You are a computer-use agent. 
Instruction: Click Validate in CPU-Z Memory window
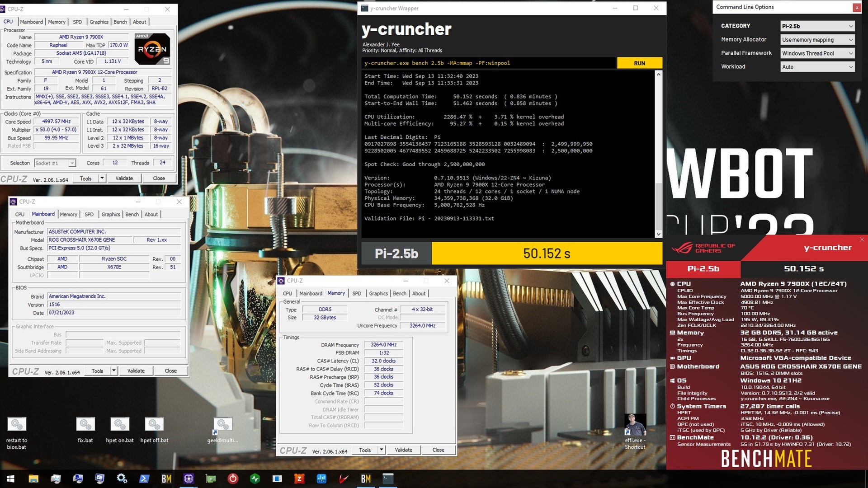(404, 450)
